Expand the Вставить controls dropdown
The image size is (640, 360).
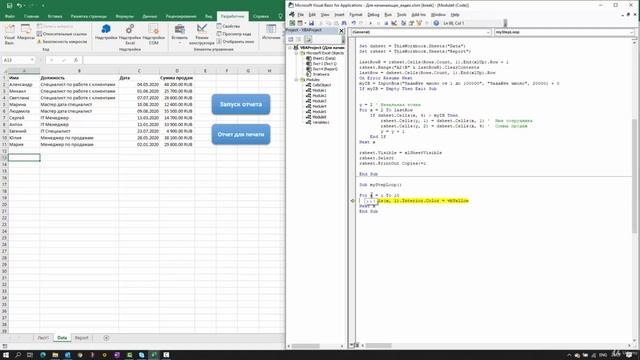tap(180, 34)
